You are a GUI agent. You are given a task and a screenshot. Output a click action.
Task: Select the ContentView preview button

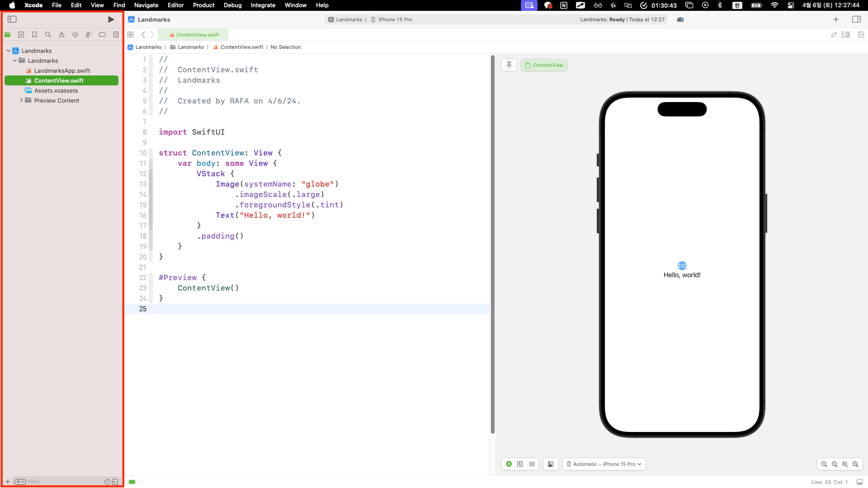coord(544,65)
